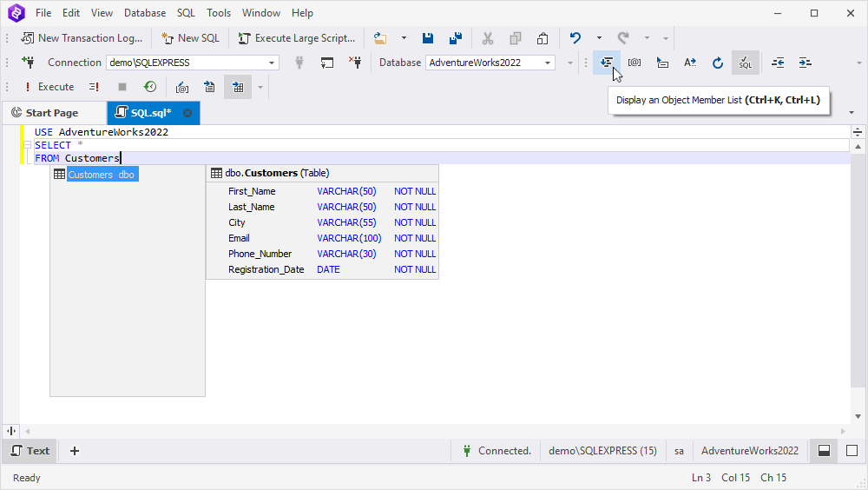Viewport: 868px width, 490px height.
Task: Click the Increase Indent icon
Action: 806,63
